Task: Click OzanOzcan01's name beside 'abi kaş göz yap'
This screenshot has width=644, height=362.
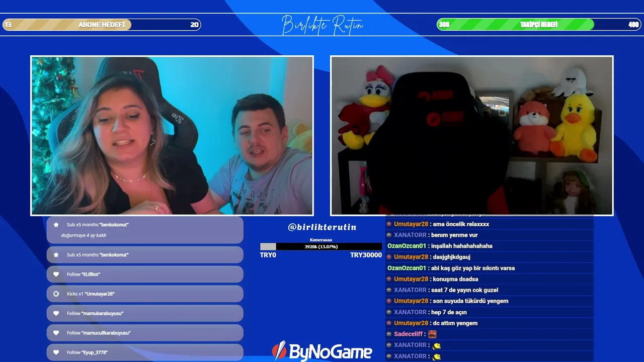Action: pos(407,268)
